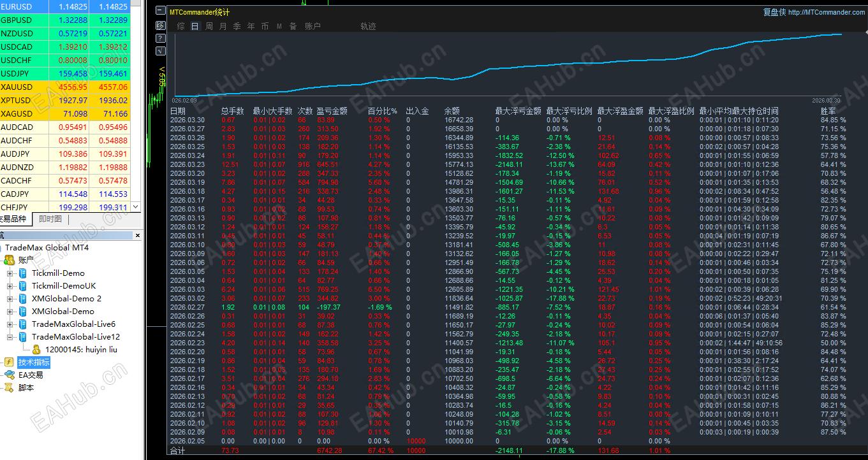
Task: Select the XAGUSD symbol row
Action: point(64,113)
